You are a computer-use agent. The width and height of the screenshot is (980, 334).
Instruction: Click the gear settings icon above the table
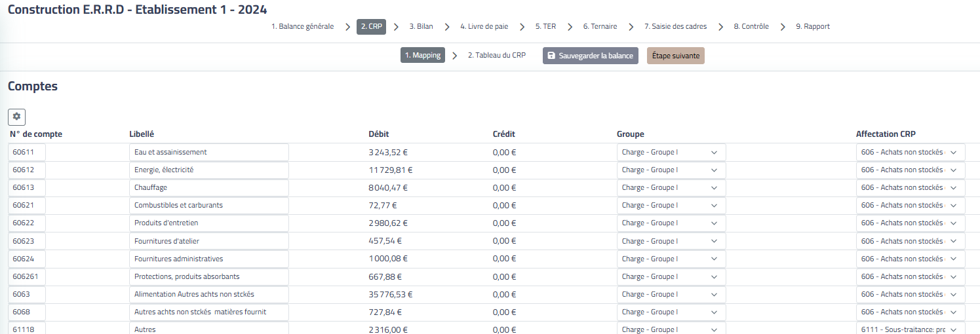16,117
